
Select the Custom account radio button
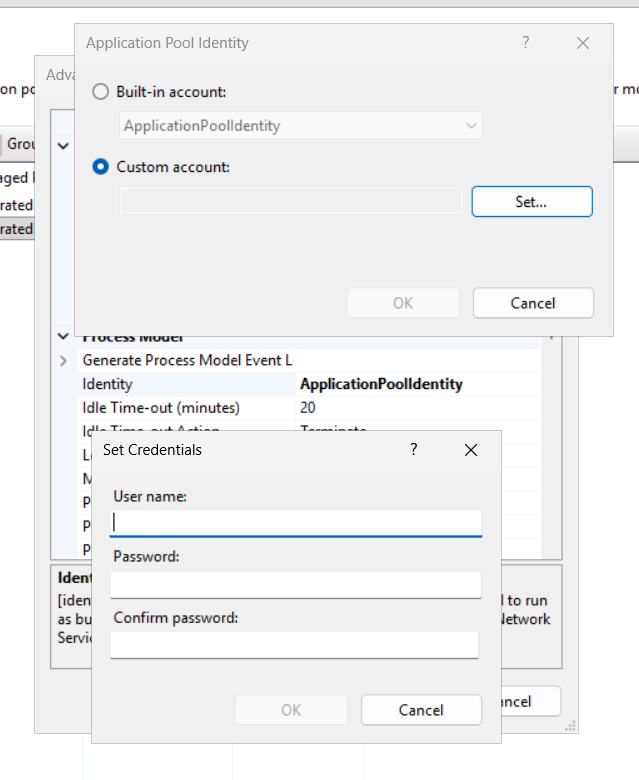101,167
